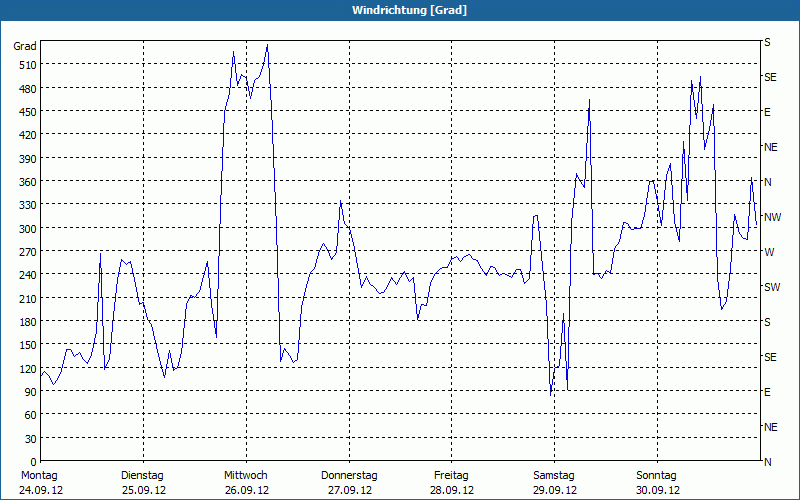The image size is (800, 500).
Task: Click the 210 value on the left axis
Action: 28,298
